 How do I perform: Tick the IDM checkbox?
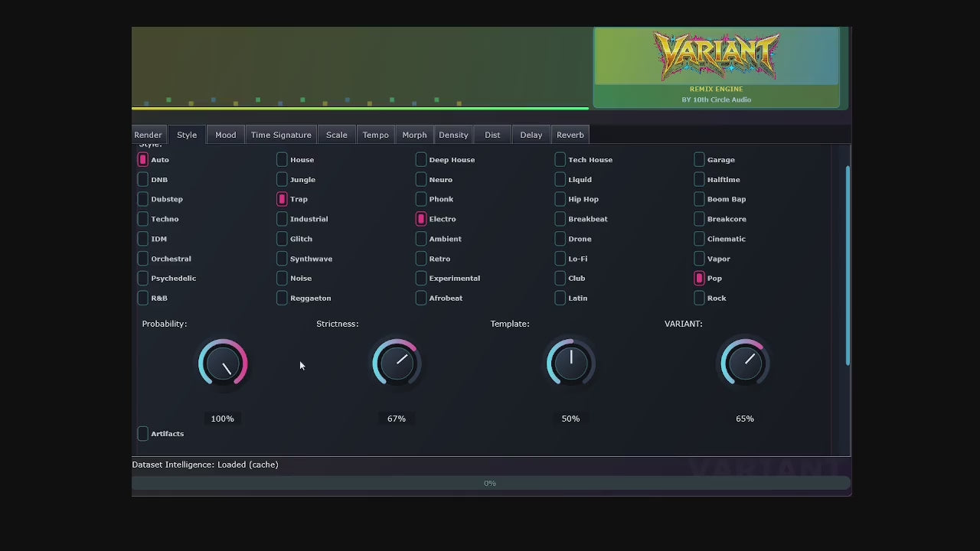142,239
